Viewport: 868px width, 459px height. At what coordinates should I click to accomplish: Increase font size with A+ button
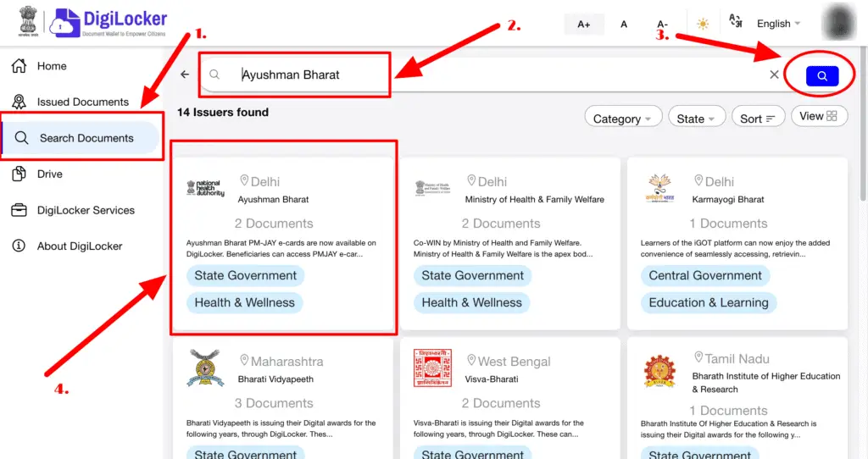pyautogui.click(x=584, y=24)
